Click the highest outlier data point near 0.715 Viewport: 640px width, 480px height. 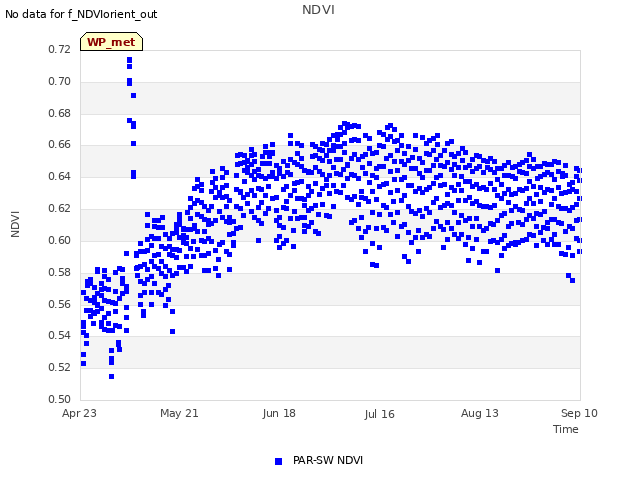coord(129,60)
